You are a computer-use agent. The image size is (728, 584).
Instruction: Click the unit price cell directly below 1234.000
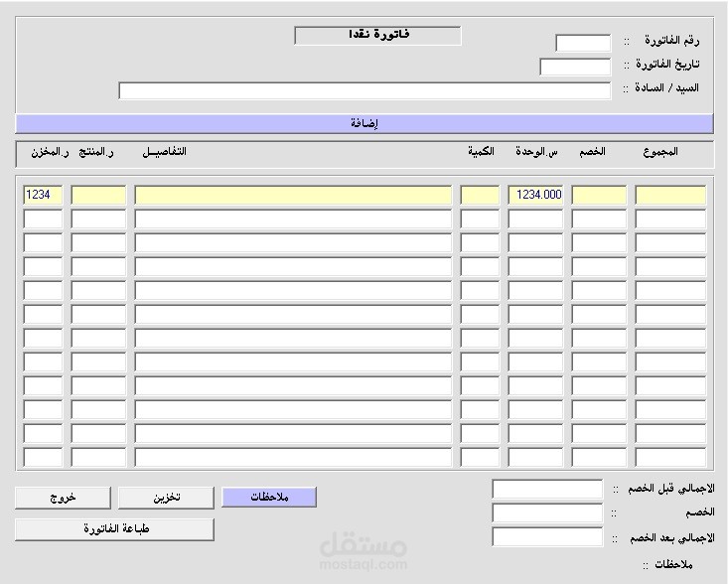point(535,219)
